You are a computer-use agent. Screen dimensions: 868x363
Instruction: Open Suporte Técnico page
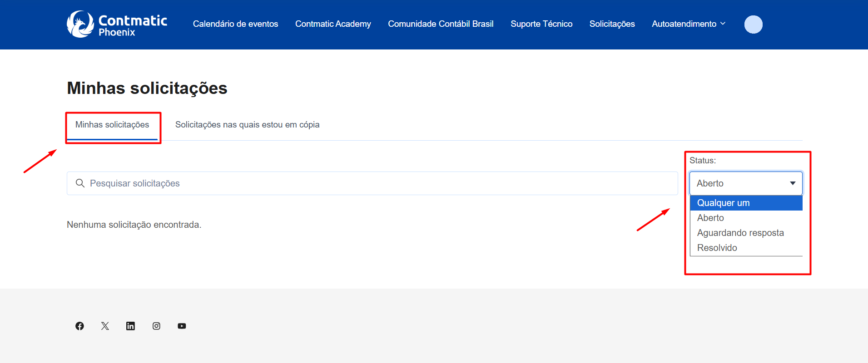pyautogui.click(x=541, y=24)
